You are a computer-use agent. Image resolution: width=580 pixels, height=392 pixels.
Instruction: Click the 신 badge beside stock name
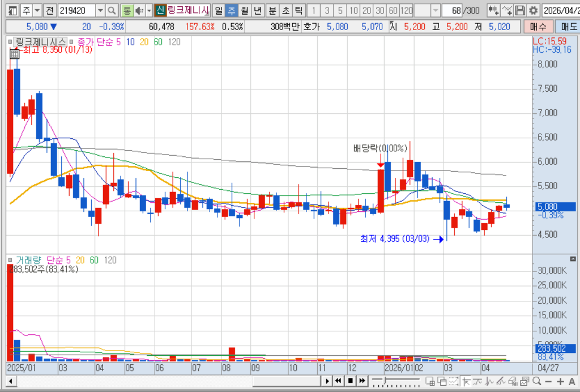pos(160,10)
